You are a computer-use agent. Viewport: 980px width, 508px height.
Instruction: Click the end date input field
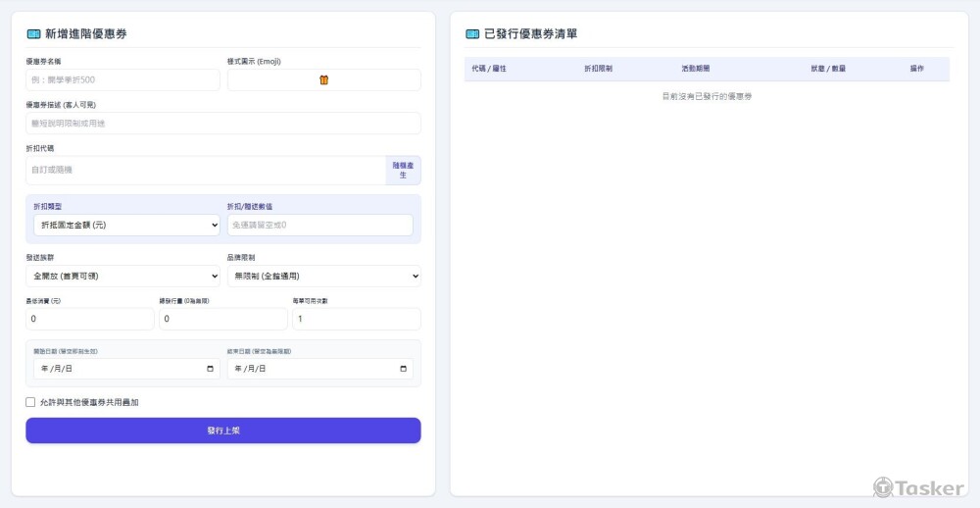click(320, 369)
